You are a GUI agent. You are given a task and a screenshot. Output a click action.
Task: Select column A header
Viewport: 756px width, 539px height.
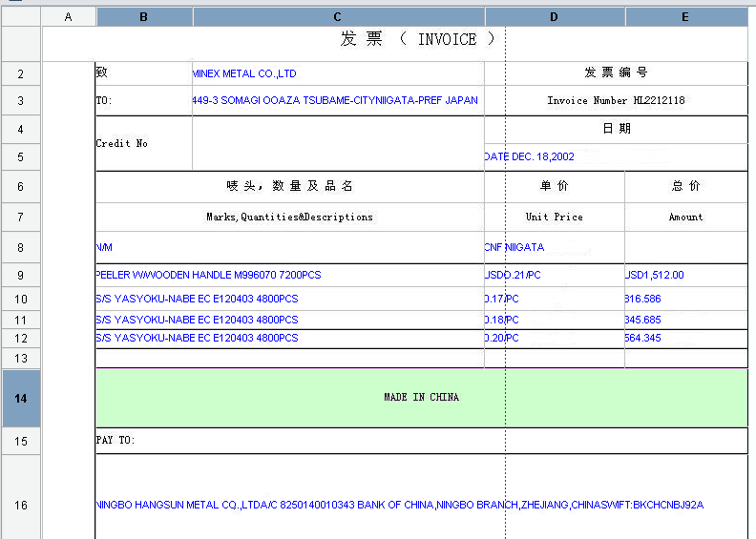pos(68,17)
